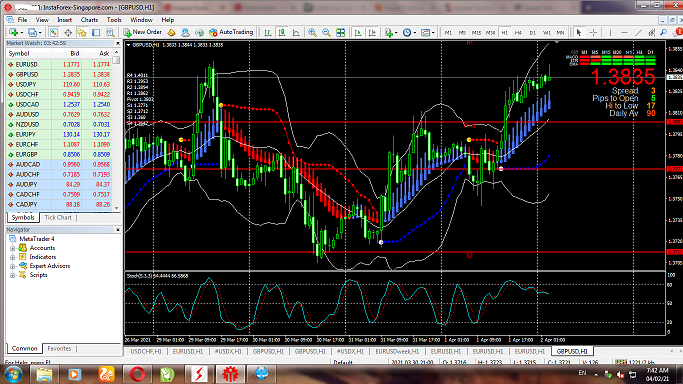Toggle Chart Shift icon
Image resolution: width=683 pixels, height=384 pixels.
[x=372, y=32]
